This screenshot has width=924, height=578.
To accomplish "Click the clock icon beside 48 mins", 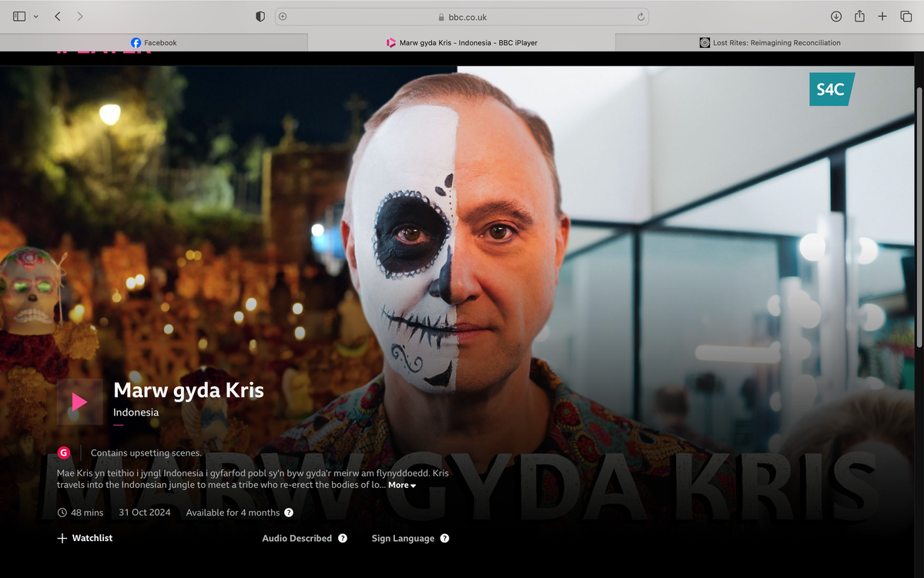I will (62, 512).
